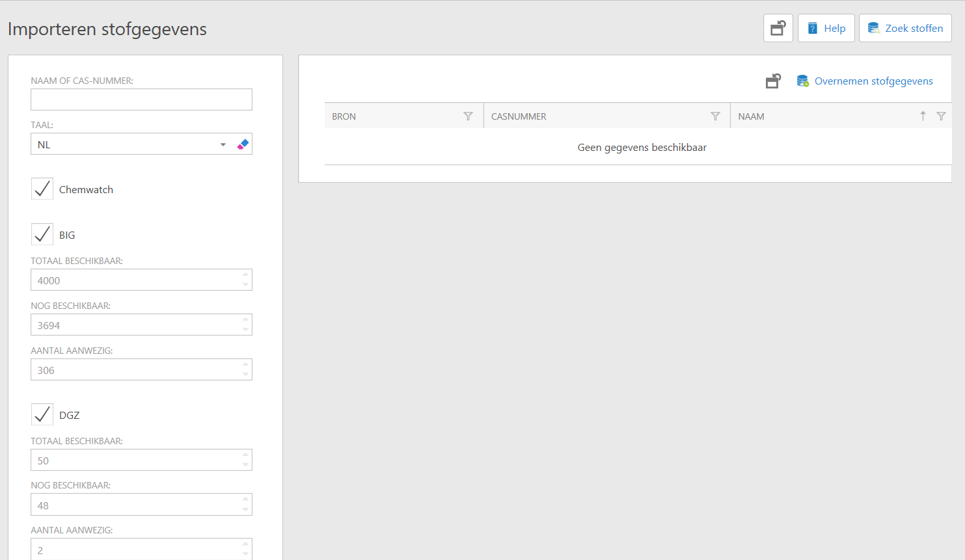The width and height of the screenshot is (965, 560).
Task: Increment the 306 spinner up arrow
Action: pos(245,365)
